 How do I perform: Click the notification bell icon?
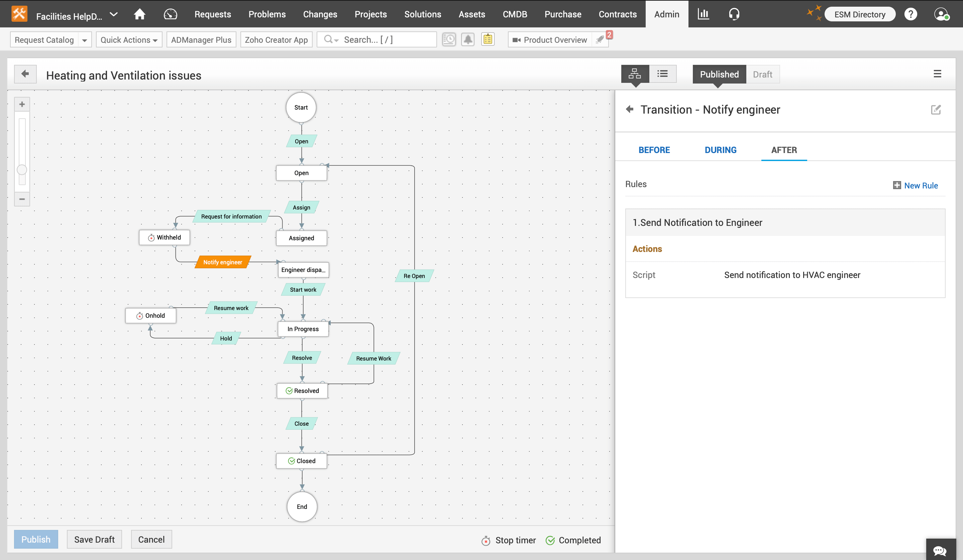coord(468,39)
